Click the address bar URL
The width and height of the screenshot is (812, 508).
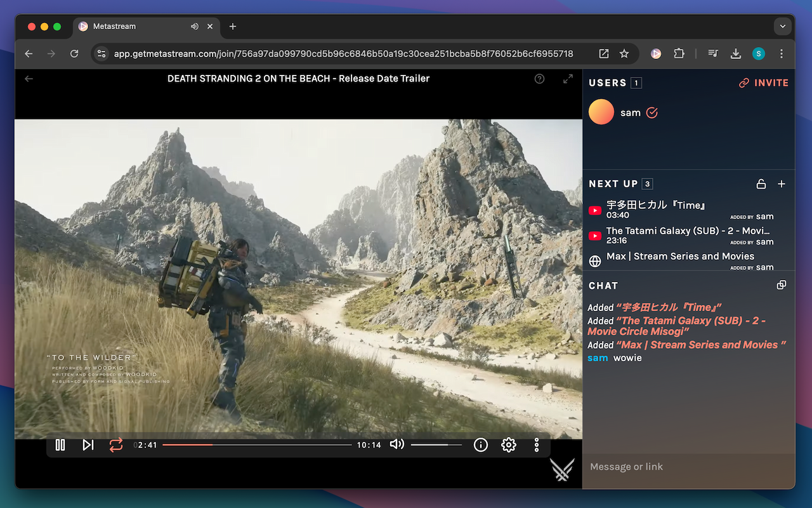(x=343, y=54)
